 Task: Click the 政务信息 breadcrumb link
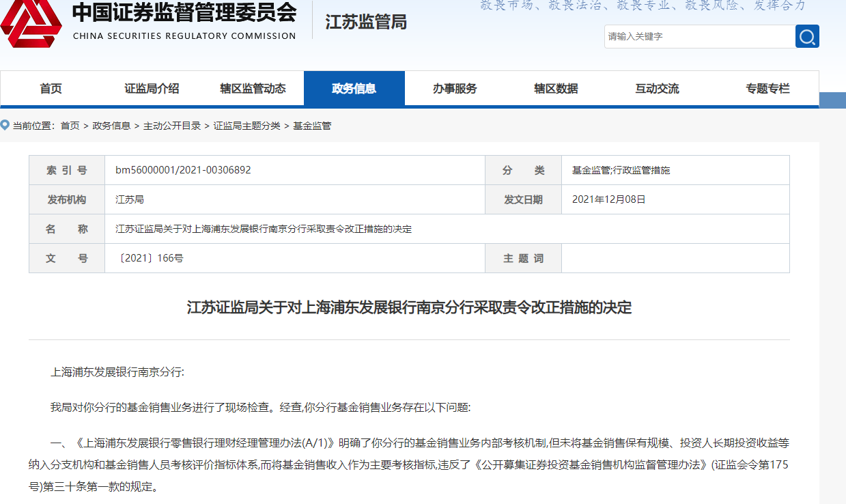click(111, 126)
